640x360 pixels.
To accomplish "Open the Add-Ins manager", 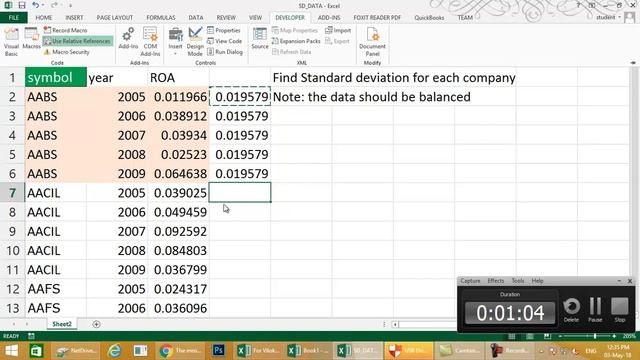I will [x=128, y=39].
